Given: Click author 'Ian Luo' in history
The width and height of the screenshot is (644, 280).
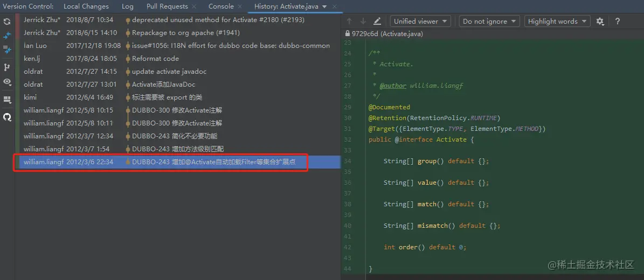Looking at the screenshot, I should coord(36,46).
